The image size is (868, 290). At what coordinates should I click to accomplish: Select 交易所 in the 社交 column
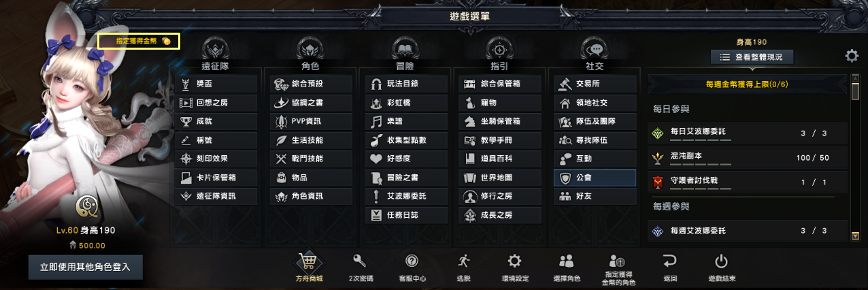(x=595, y=84)
